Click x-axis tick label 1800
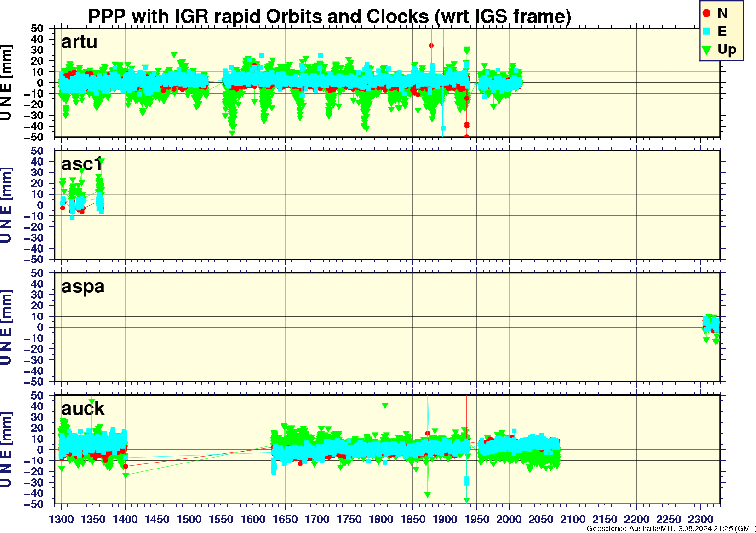This screenshot has width=756, height=533. point(381,519)
